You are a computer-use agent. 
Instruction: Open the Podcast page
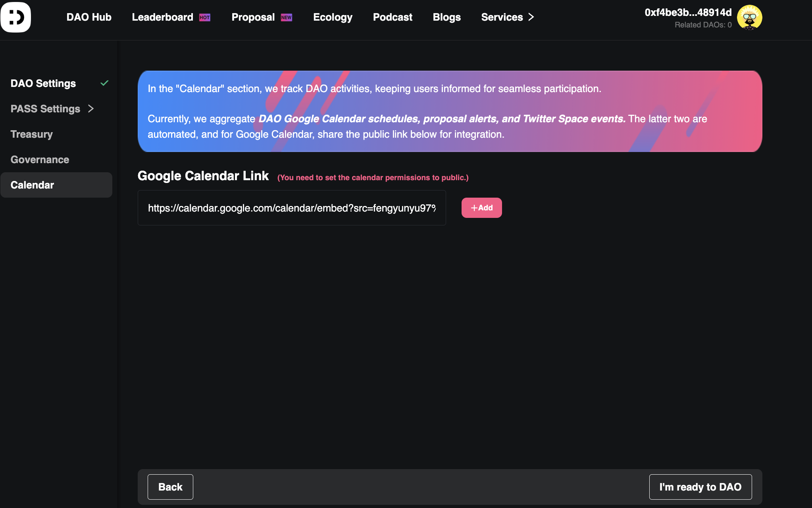[393, 17]
